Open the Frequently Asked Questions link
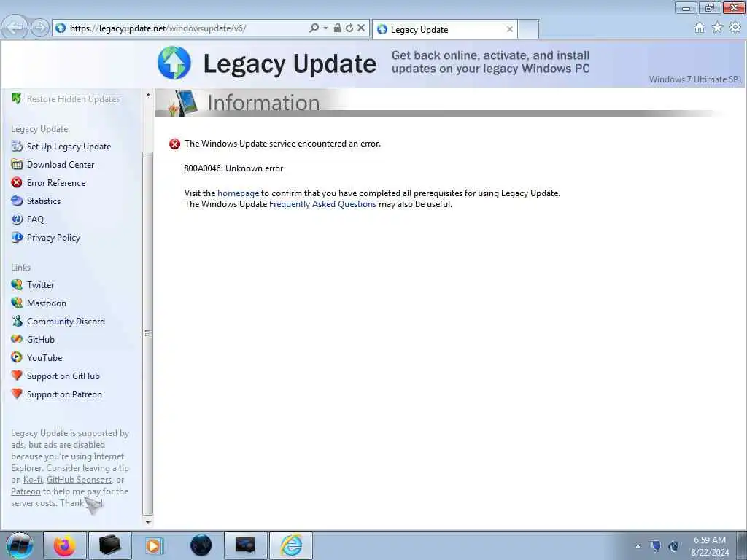The width and height of the screenshot is (747, 560). pos(322,204)
